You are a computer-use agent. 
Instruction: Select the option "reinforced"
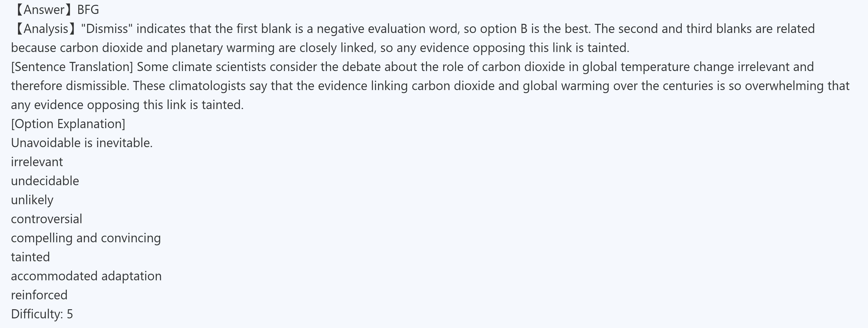click(40, 295)
